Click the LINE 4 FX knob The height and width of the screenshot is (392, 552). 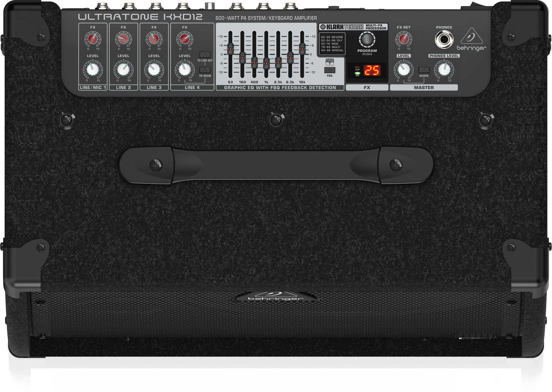(x=185, y=39)
